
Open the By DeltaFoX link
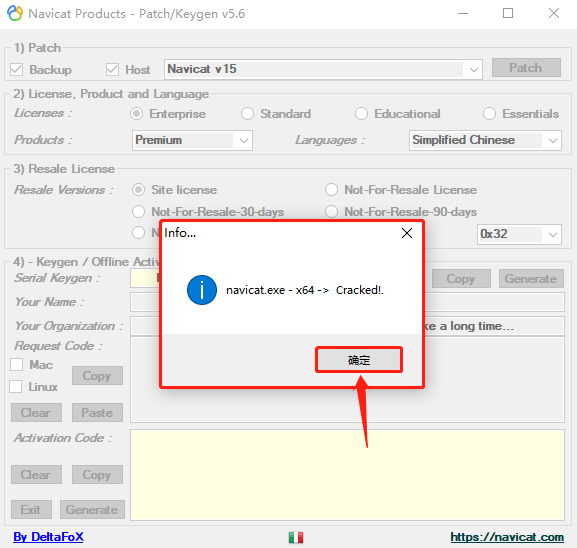(48, 537)
